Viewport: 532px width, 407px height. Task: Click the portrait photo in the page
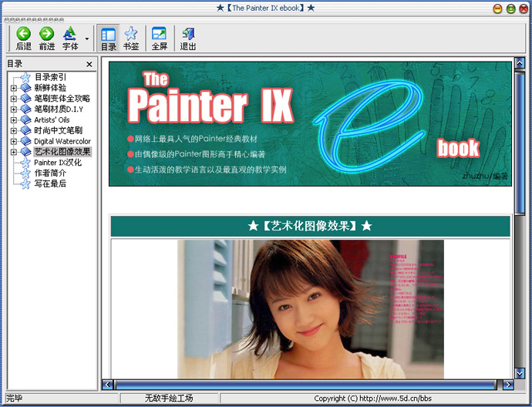pyautogui.click(x=311, y=309)
